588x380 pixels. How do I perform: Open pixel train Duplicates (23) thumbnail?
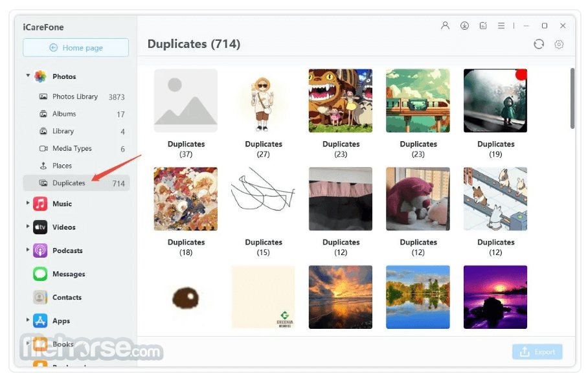[418, 100]
